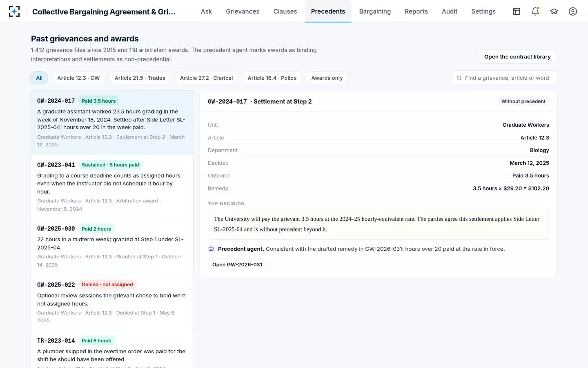Click the graduation cap icon
This screenshot has height=368, width=588.
click(554, 11)
